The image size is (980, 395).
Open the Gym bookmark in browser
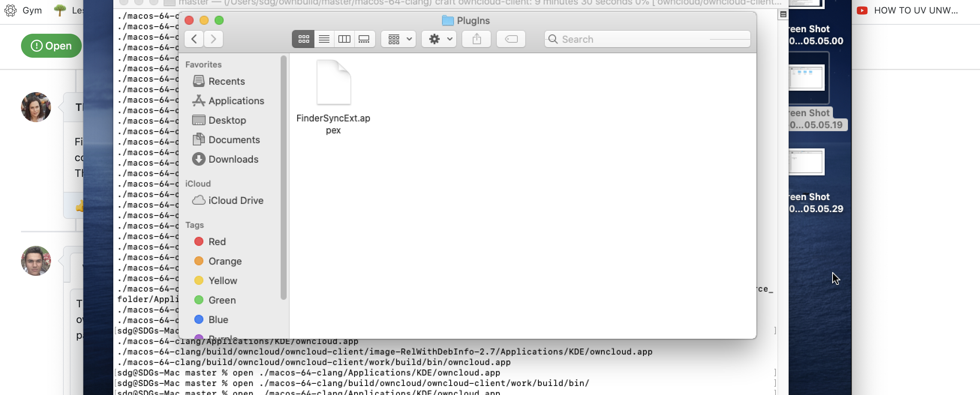(23, 10)
